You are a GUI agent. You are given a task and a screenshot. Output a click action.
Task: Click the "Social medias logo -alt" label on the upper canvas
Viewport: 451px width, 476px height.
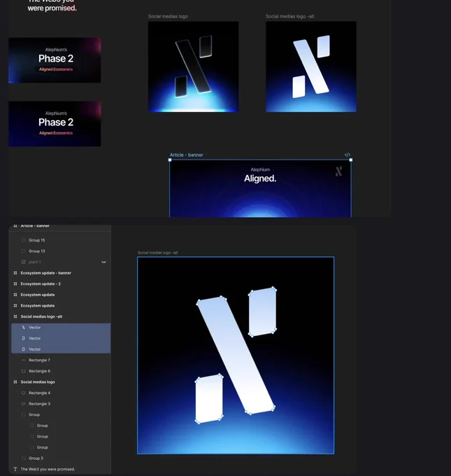(290, 16)
